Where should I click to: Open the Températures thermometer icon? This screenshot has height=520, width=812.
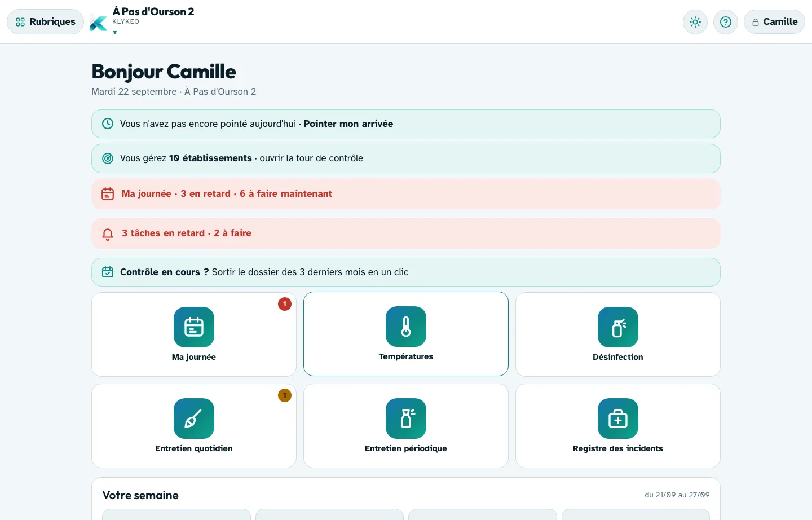pyautogui.click(x=406, y=327)
